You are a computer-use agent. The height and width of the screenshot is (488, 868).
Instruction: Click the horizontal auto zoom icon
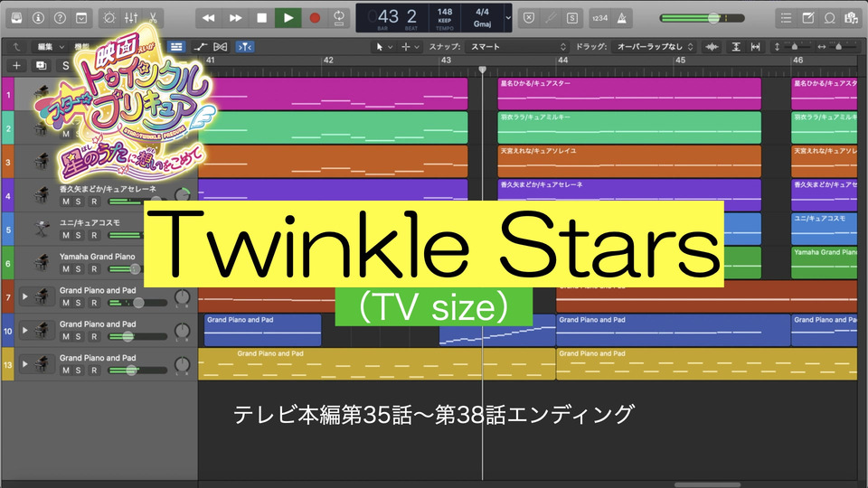(x=755, y=47)
